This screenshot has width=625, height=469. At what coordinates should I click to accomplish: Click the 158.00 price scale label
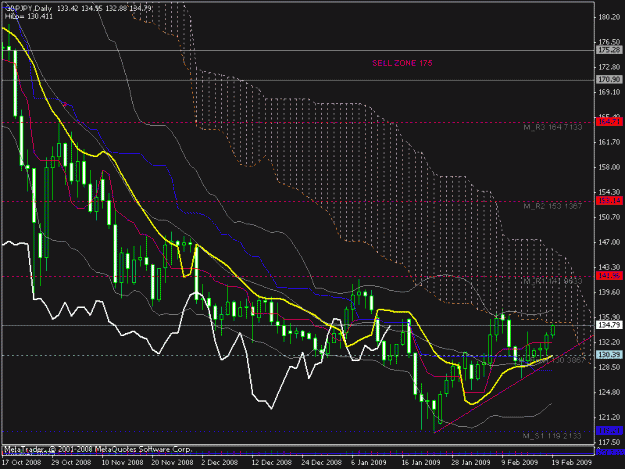pos(610,167)
